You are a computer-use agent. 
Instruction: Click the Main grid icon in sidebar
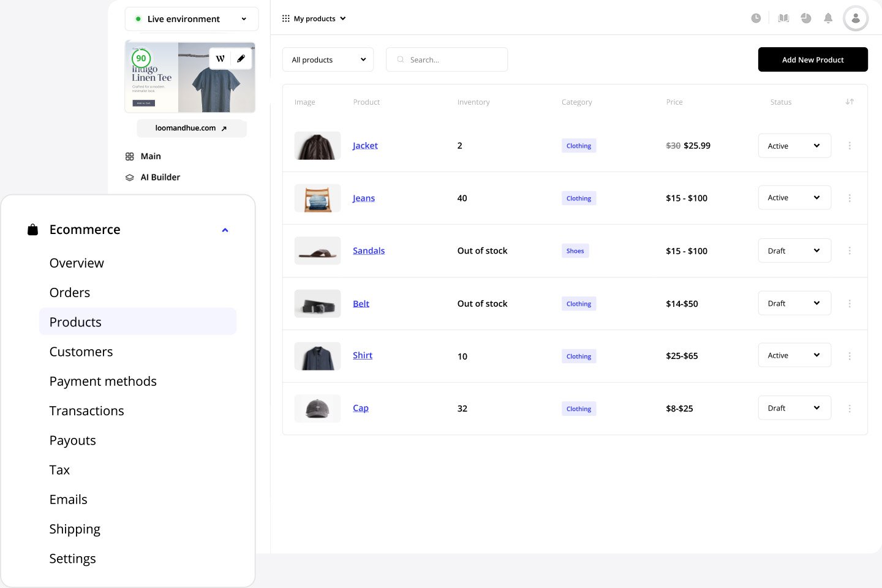pyautogui.click(x=129, y=156)
